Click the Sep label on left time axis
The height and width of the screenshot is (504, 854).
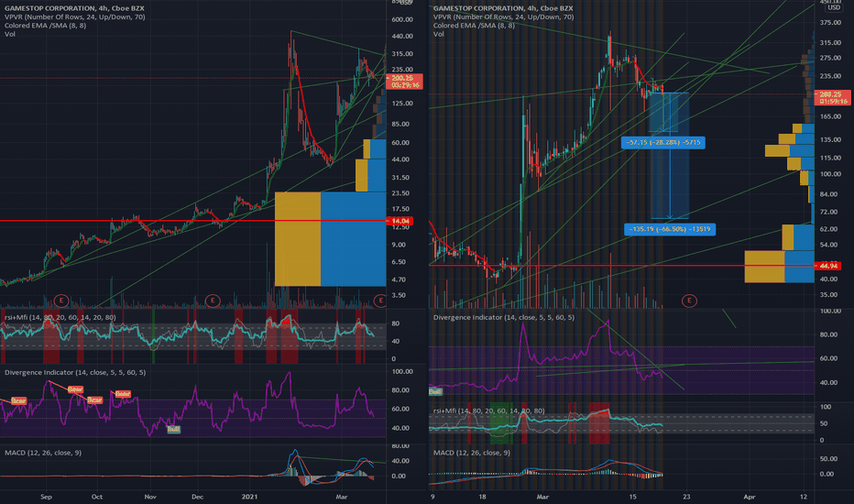pyautogui.click(x=47, y=497)
